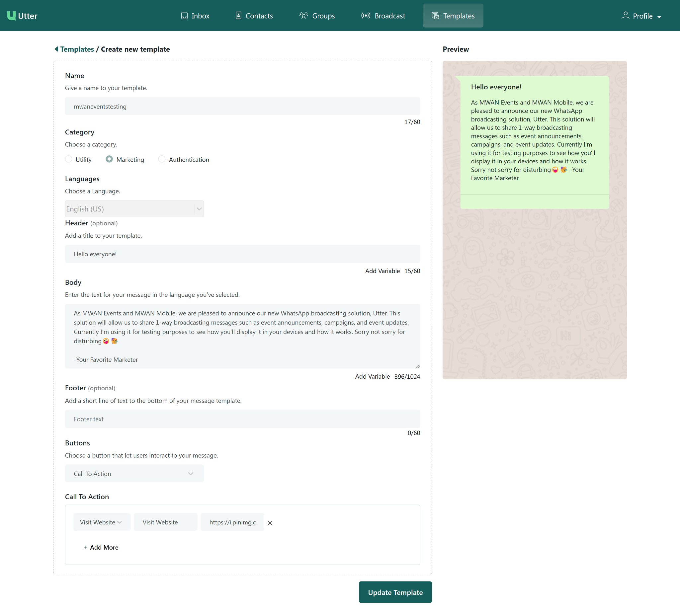Image resolution: width=680 pixels, height=616 pixels.
Task: Click the 'Give a name to your template.' hint
Action: point(106,88)
